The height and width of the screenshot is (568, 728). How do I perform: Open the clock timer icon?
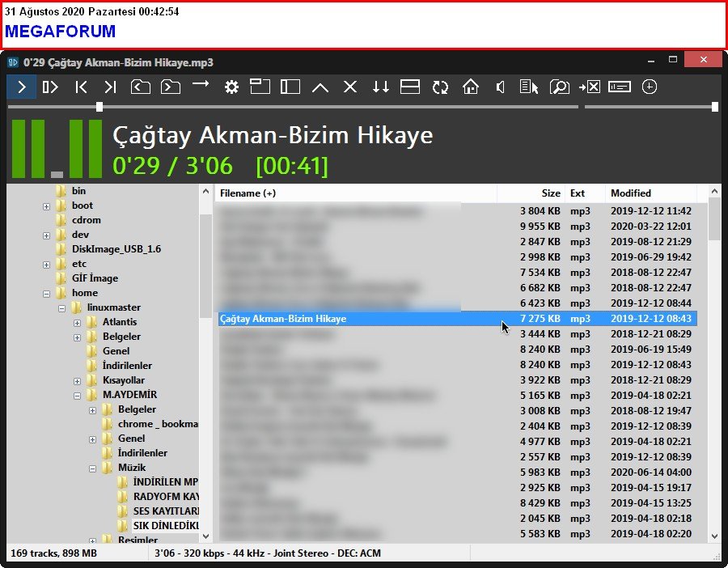point(649,87)
